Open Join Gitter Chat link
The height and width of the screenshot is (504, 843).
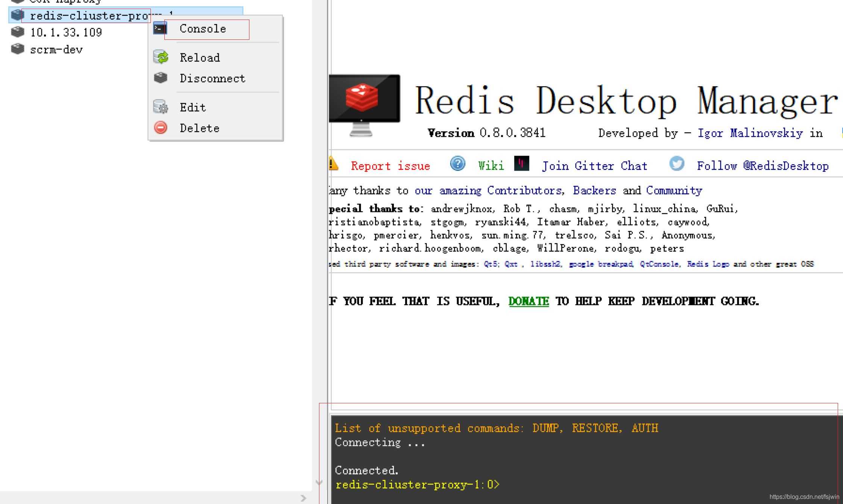pyautogui.click(x=594, y=166)
